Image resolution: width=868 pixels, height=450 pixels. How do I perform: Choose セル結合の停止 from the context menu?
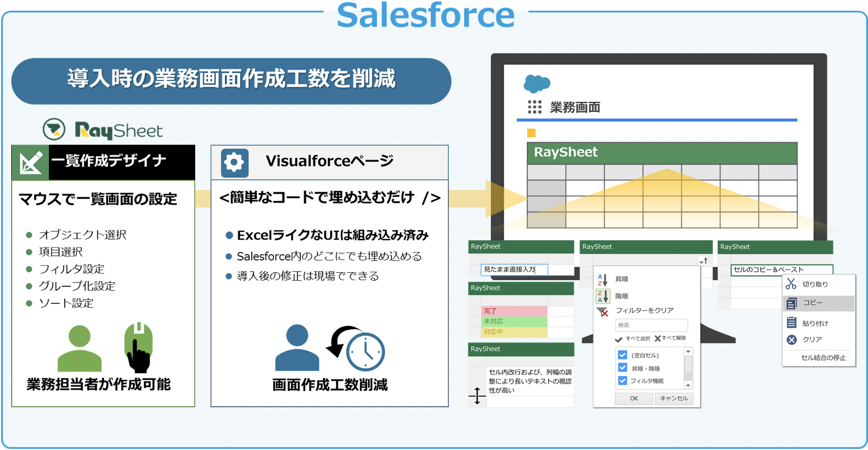(x=824, y=358)
